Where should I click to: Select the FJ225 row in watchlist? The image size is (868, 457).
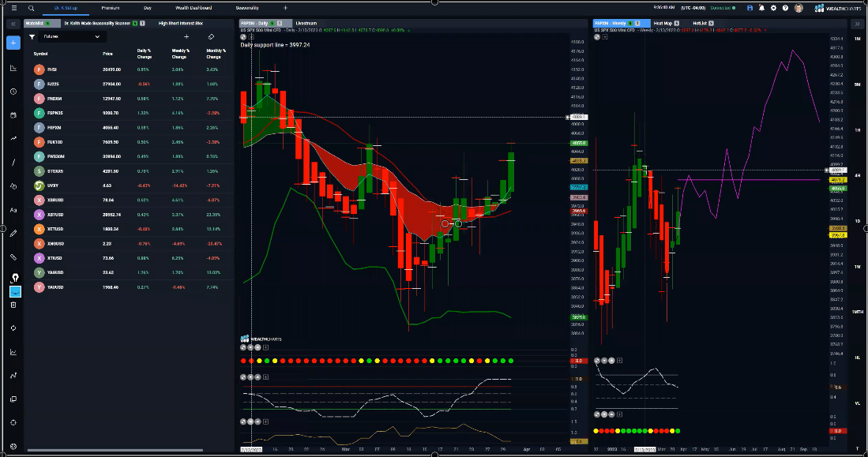[x=130, y=84]
